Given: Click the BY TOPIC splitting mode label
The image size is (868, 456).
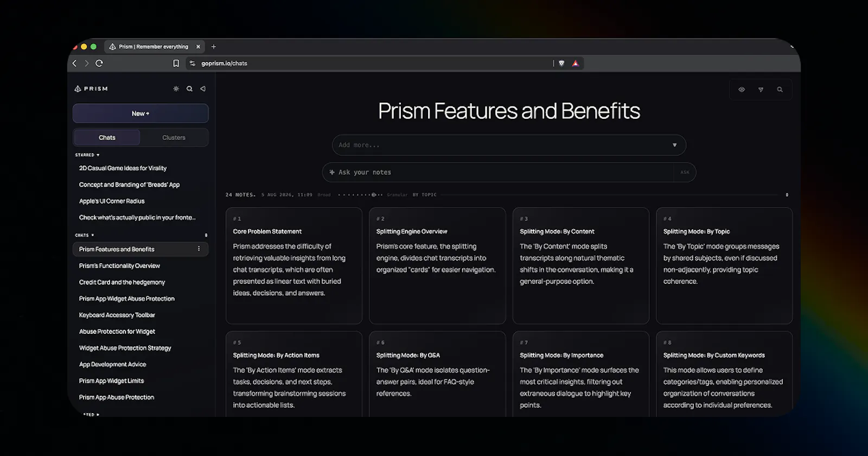Looking at the screenshot, I should pyautogui.click(x=424, y=194).
